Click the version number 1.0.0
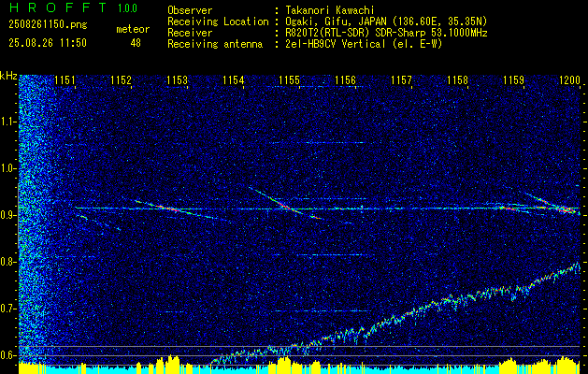Viewport: 588px width, 374px height. (x=127, y=8)
